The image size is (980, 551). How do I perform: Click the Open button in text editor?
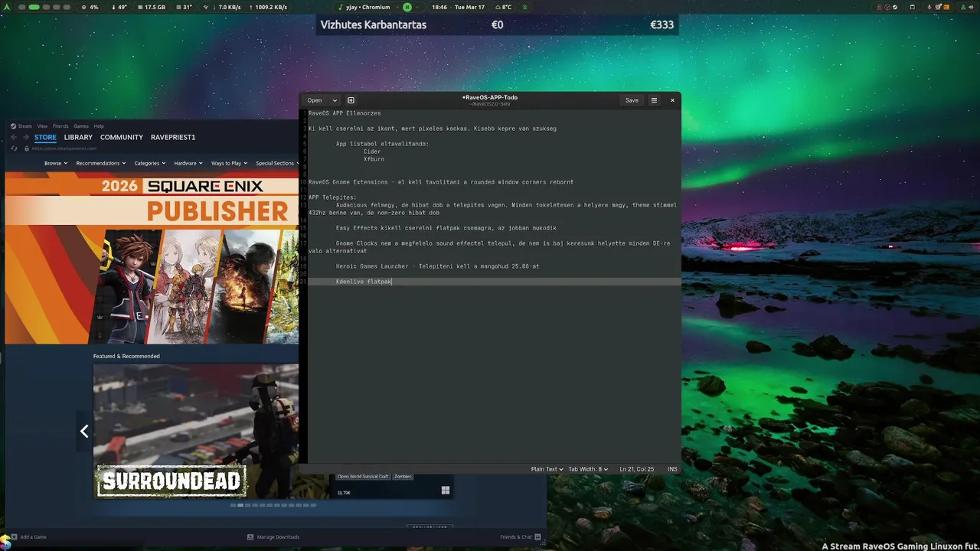pyautogui.click(x=315, y=100)
